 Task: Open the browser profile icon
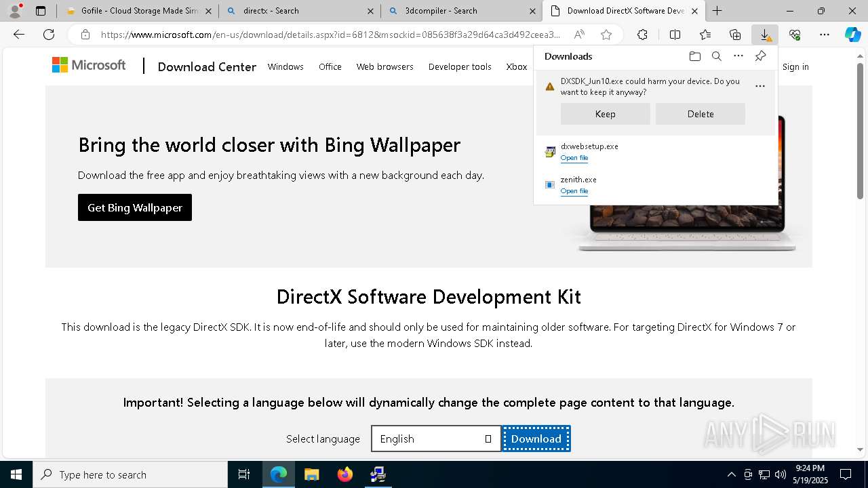click(15, 11)
